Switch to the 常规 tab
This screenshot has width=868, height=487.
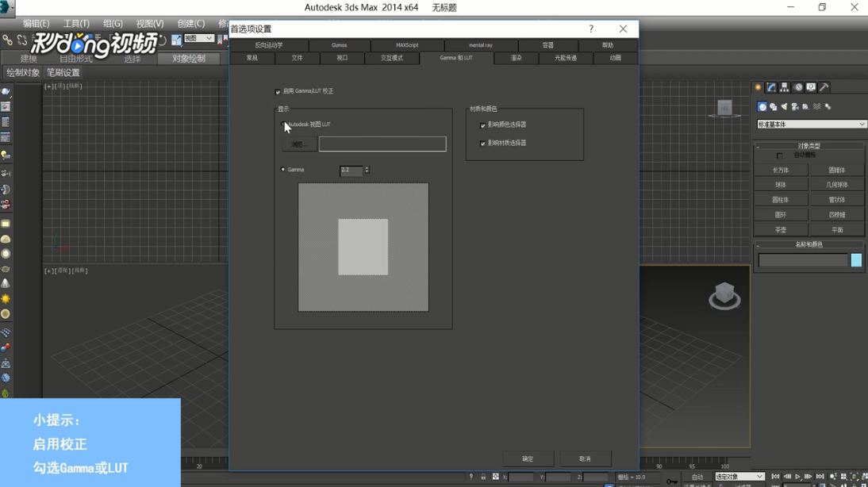[x=252, y=58]
